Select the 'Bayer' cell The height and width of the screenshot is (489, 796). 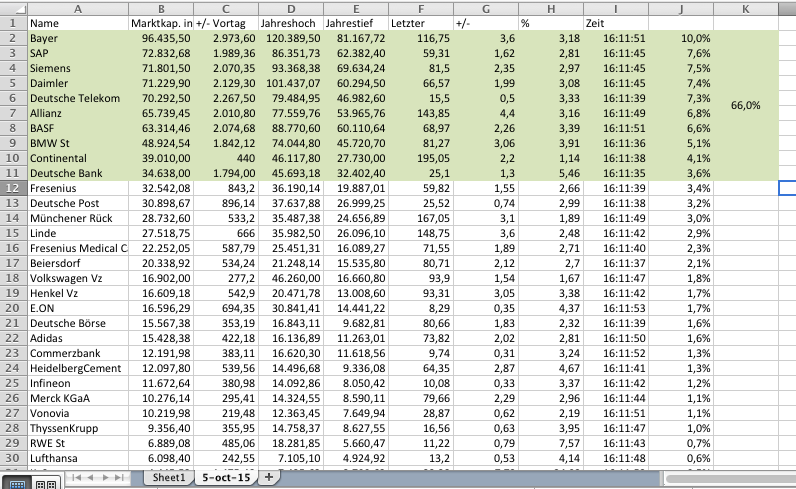(x=78, y=38)
